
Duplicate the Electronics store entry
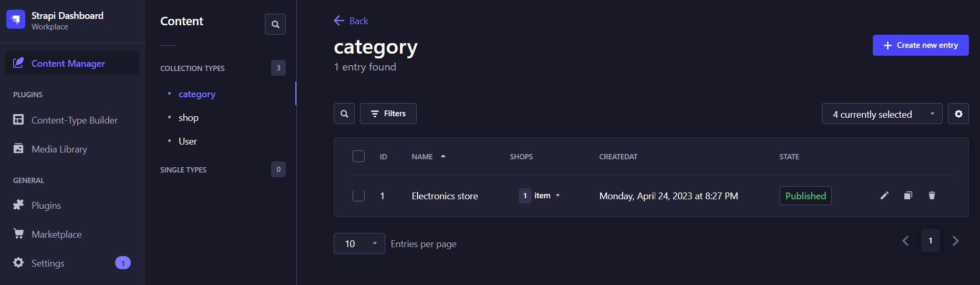[908, 196]
